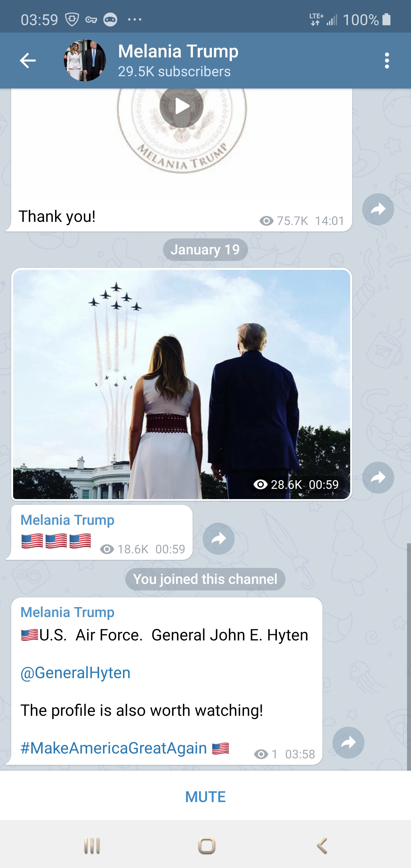
Task: Forward the flyover photo post
Action: (378, 477)
